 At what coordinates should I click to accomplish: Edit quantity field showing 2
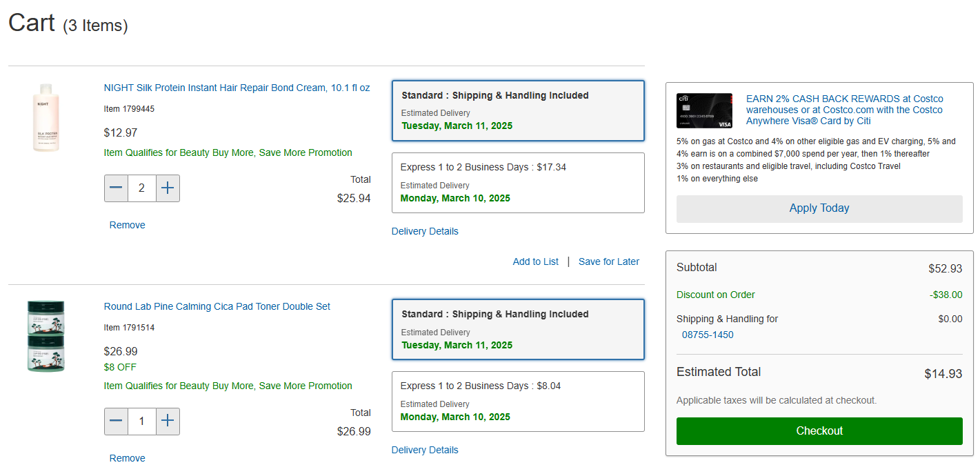click(142, 188)
